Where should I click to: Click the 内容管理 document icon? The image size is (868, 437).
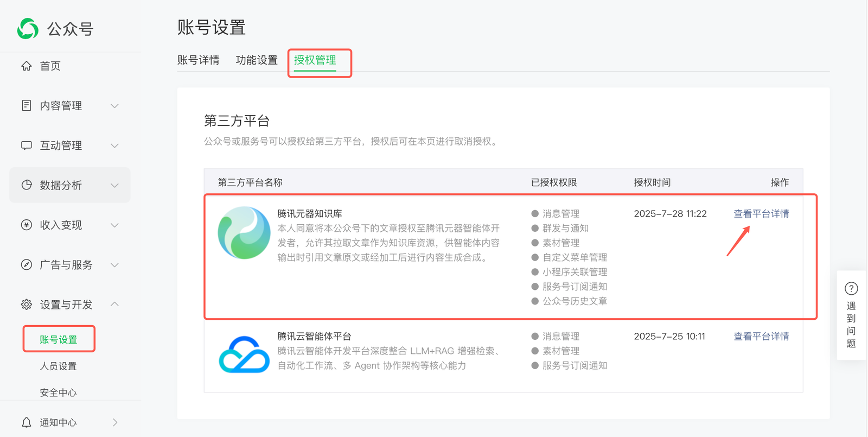tap(27, 105)
